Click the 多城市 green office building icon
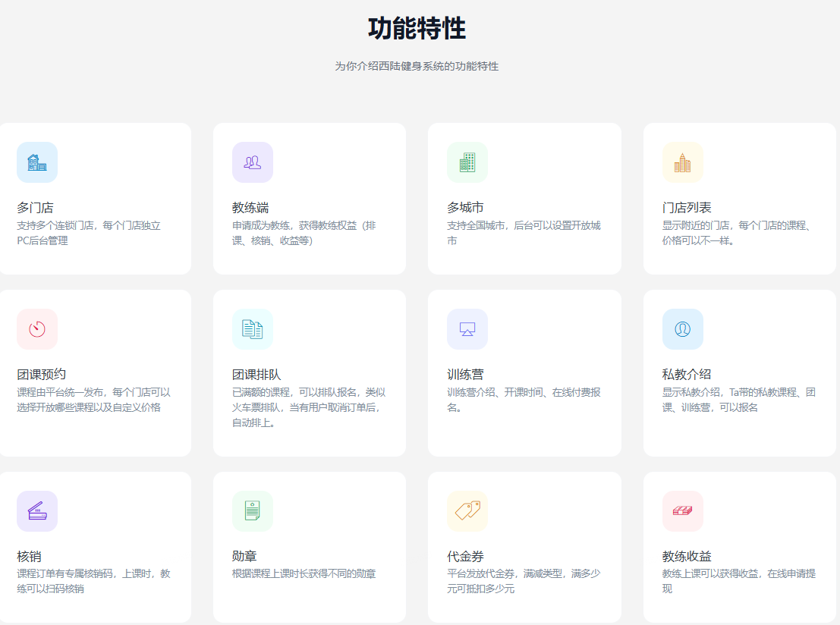The height and width of the screenshot is (625, 840). (467, 162)
